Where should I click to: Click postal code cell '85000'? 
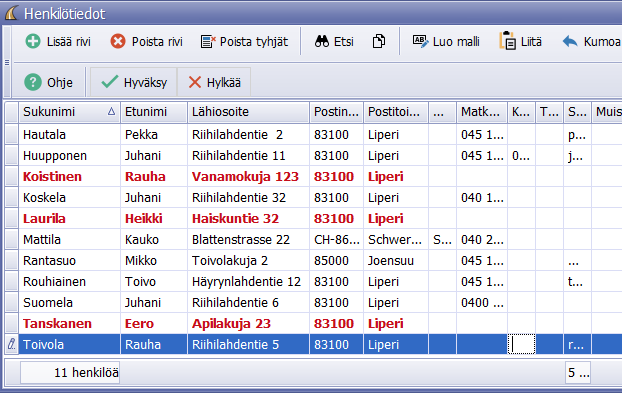click(x=336, y=261)
